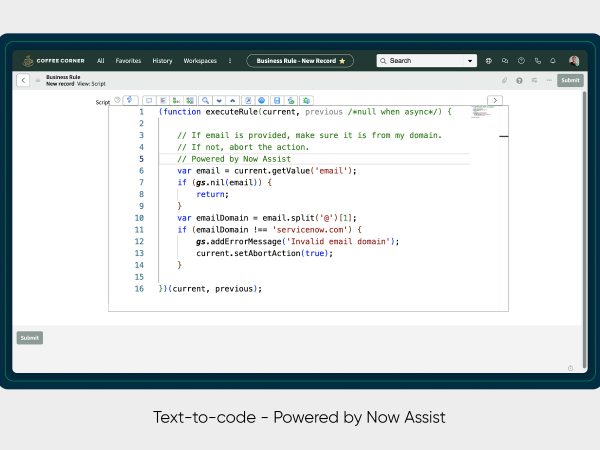Click the replace toolbar icon
The height and width of the screenshot is (450, 600).
pyautogui.click(x=176, y=100)
